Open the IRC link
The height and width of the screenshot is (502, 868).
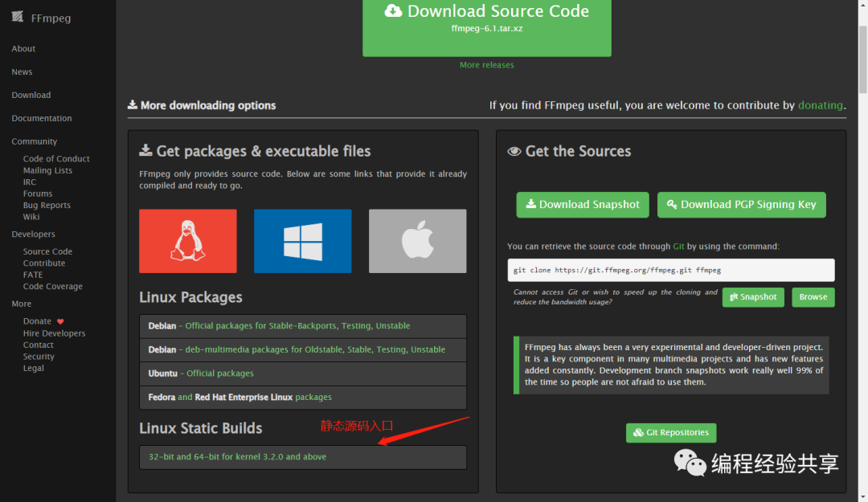coord(30,182)
